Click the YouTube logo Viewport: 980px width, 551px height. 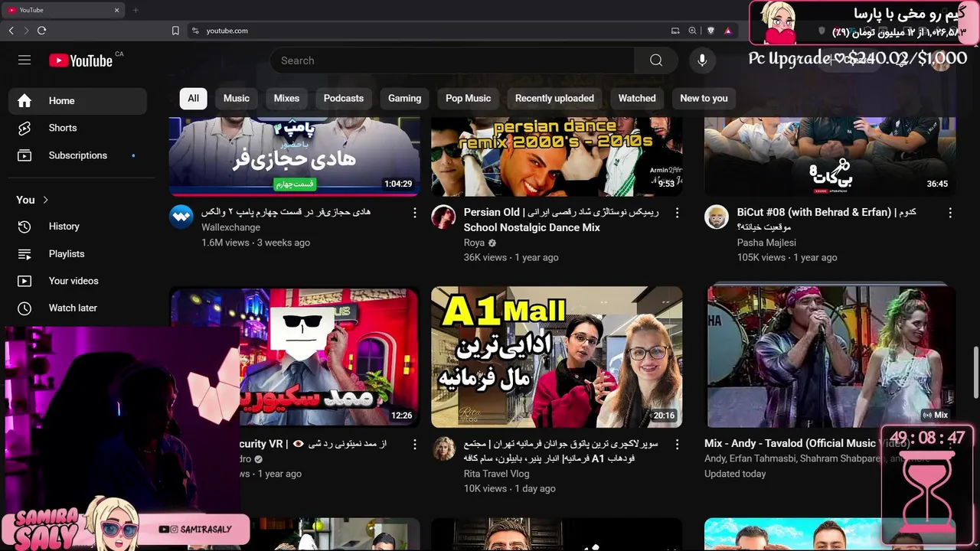[81, 60]
